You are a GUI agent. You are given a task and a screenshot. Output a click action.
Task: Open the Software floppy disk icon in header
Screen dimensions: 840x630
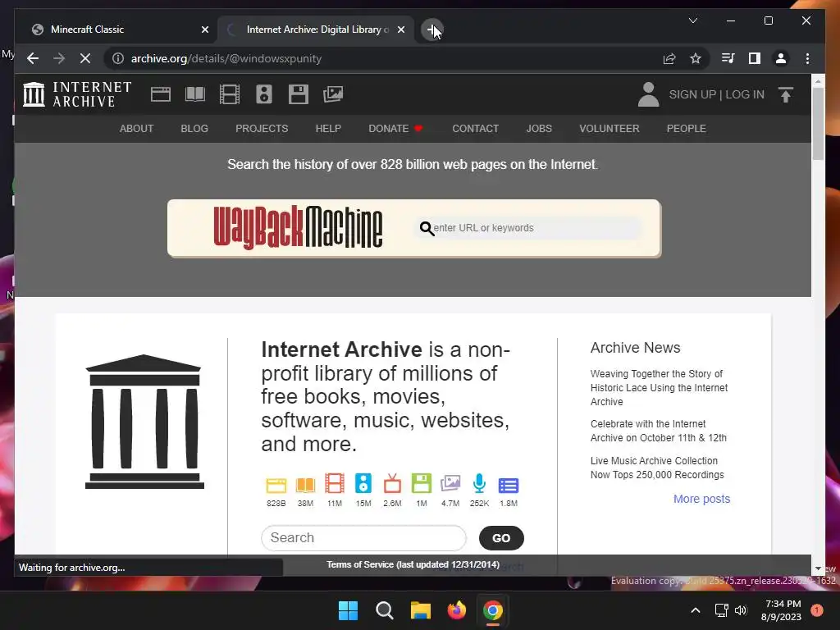(298, 94)
